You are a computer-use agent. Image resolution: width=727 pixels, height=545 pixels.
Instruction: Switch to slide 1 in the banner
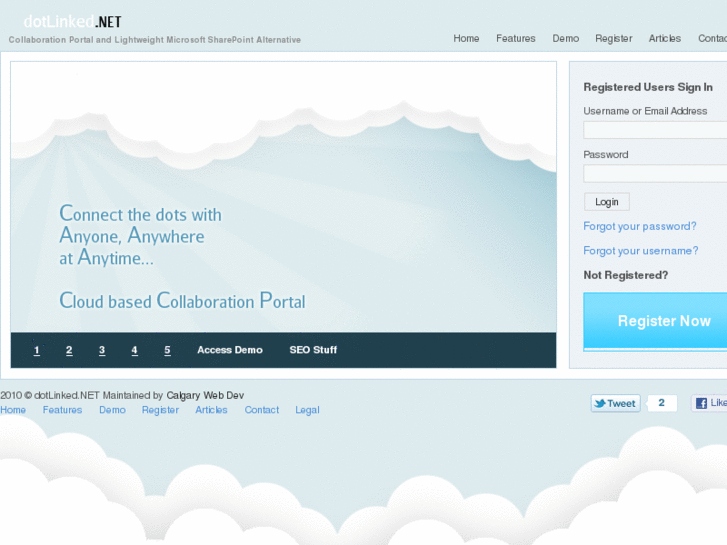click(37, 350)
